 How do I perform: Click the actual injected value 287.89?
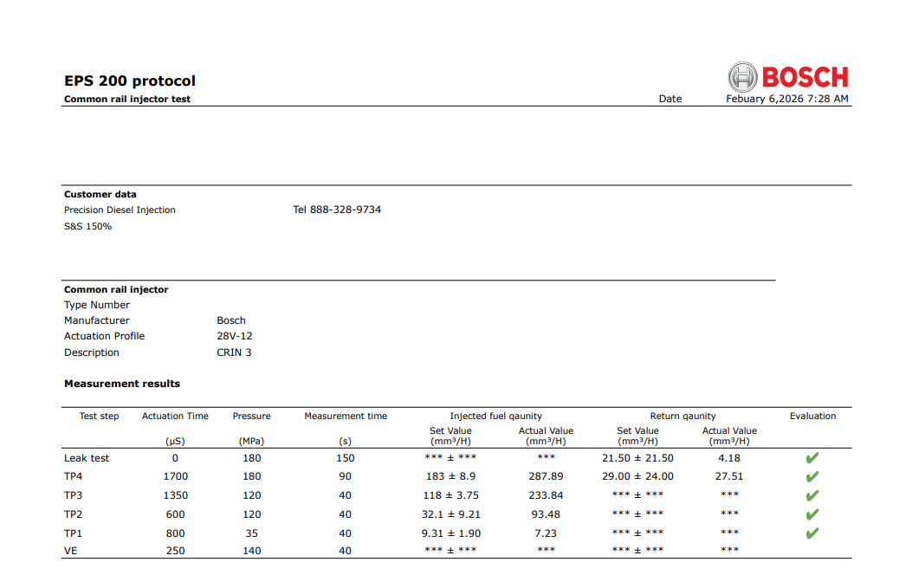point(546,476)
